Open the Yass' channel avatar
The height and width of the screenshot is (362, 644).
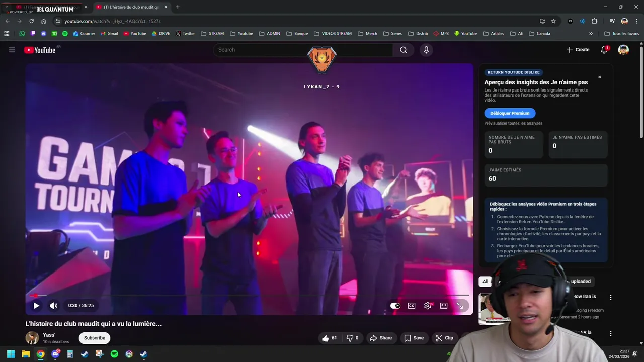pos(32,338)
